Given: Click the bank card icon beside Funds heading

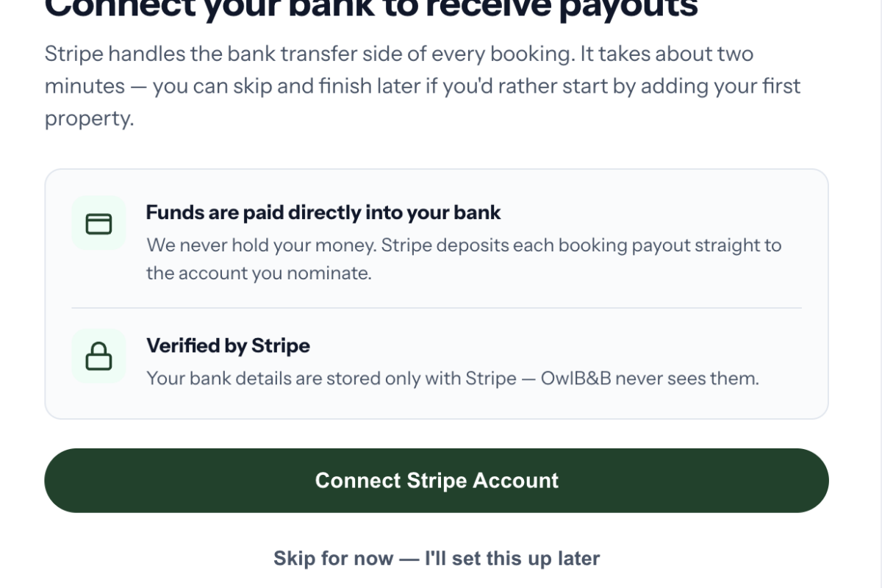Looking at the screenshot, I should pos(99,223).
